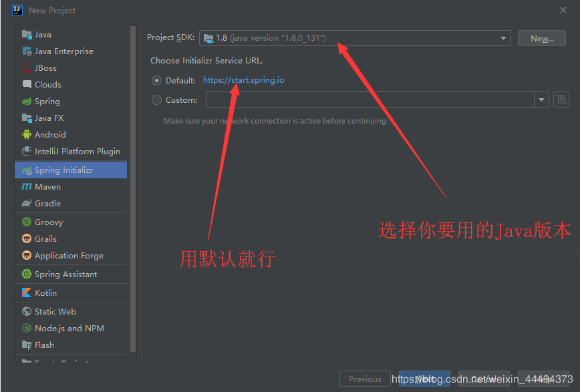The height and width of the screenshot is (392, 580).
Task: Click the Gradle elephant icon
Action: tap(27, 204)
